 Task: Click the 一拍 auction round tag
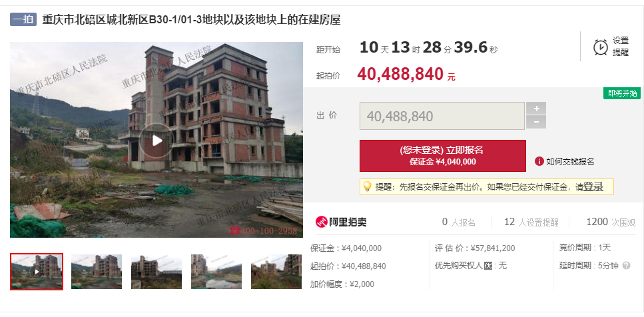click(23, 19)
